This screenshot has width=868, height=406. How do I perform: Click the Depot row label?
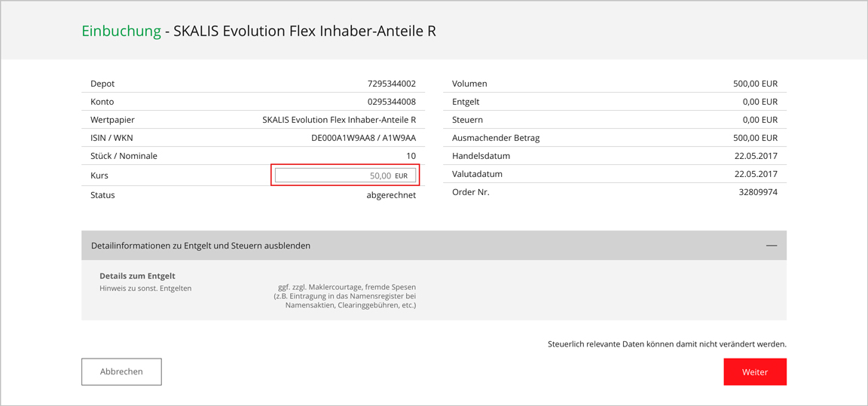click(x=102, y=84)
